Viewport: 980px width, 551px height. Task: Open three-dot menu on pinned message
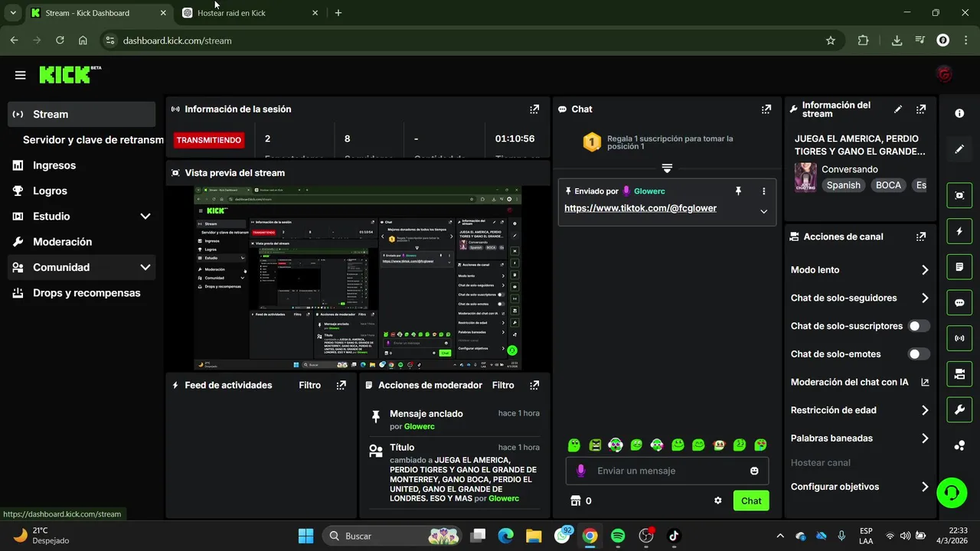[763, 191]
